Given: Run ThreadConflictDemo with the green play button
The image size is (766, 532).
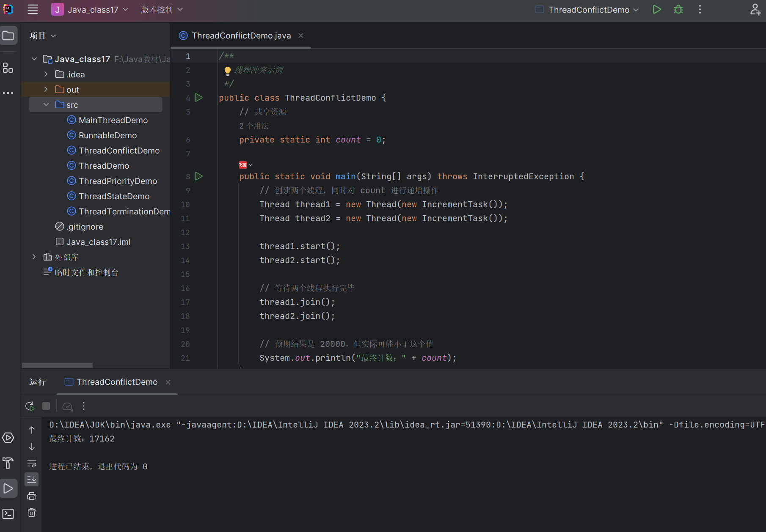Looking at the screenshot, I should point(656,10).
